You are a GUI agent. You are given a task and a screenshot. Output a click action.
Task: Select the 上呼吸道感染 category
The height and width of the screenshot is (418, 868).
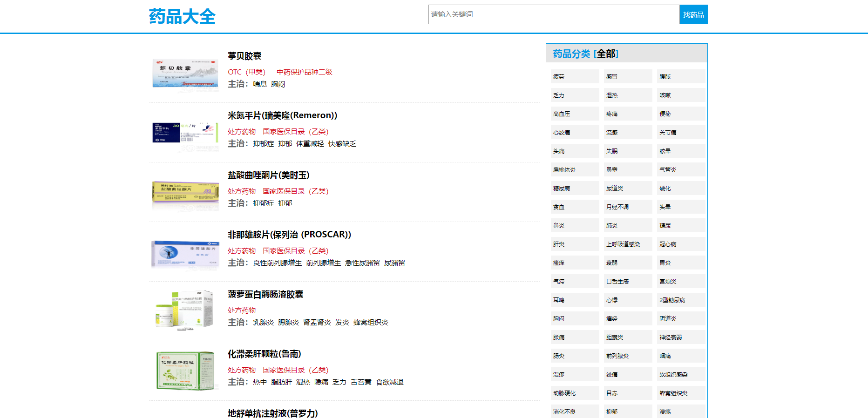628,244
